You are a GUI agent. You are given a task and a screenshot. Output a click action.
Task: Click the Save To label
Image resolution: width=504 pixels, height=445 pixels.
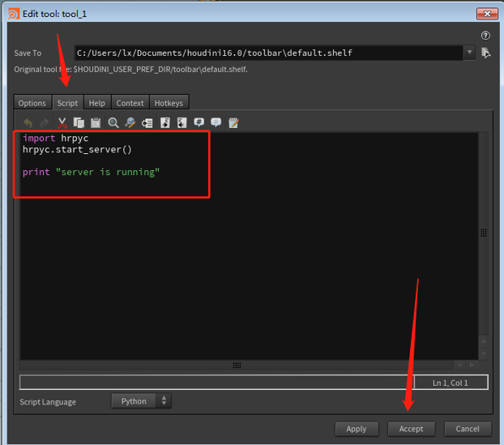[28, 53]
